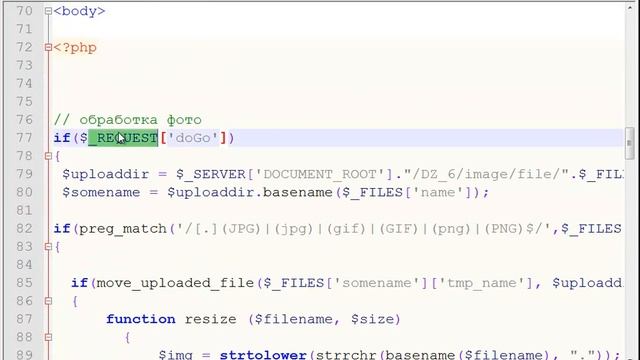Place cursor in the <?php opening tag

75,48
